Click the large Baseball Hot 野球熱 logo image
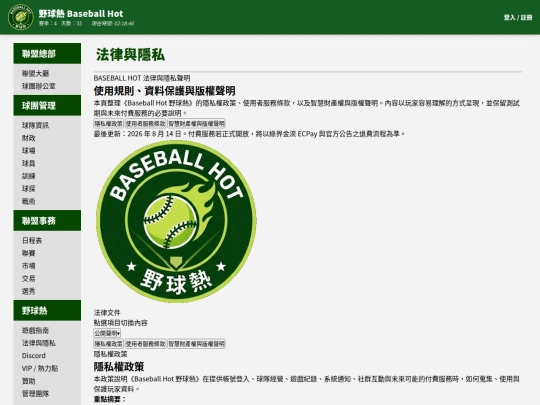 [x=176, y=221]
